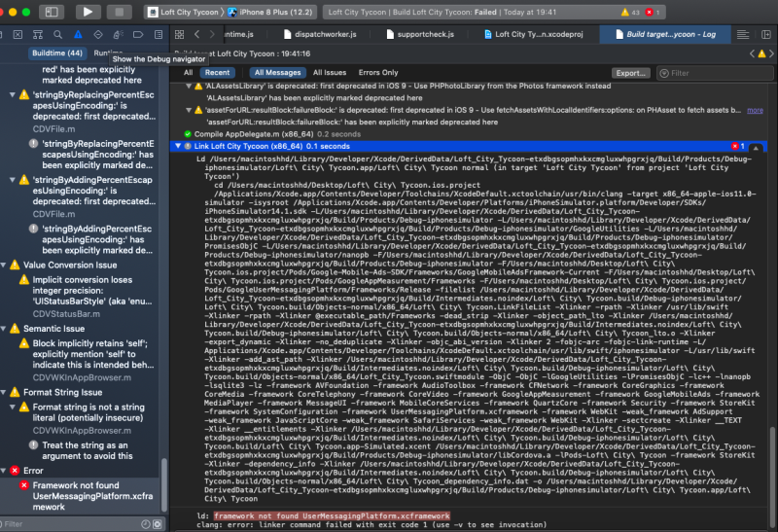The height and width of the screenshot is (532, 778).
Task: Filter log to Errors Only
Action: tap(378, 72)
